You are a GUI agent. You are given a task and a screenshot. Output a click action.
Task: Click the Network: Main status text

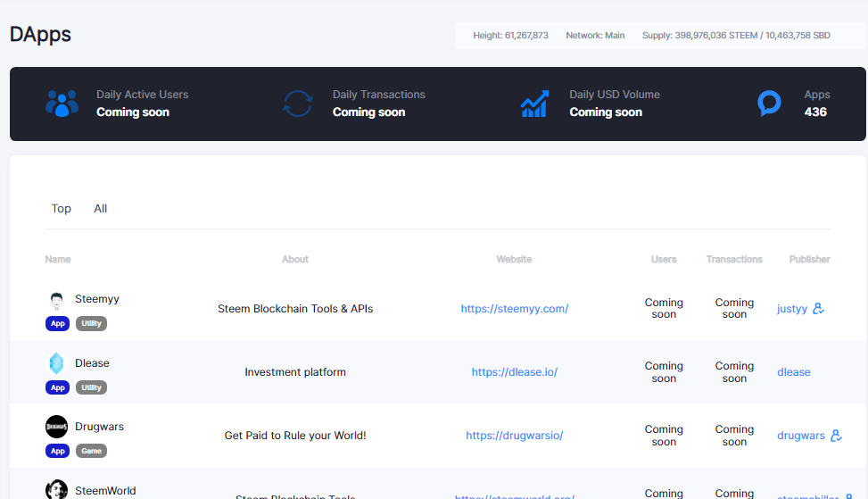pos(595,36)
